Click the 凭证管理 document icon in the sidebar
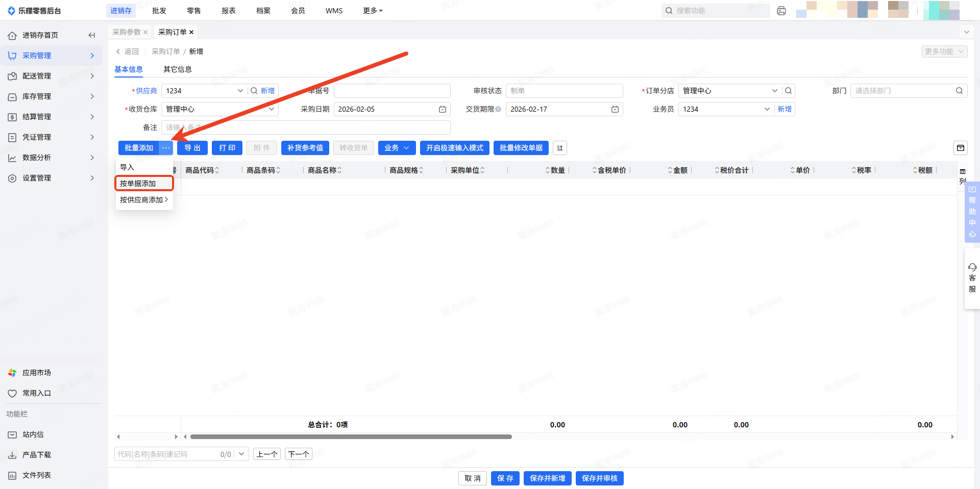This screenshot has width=980, height=489. (x=12, y=137)
